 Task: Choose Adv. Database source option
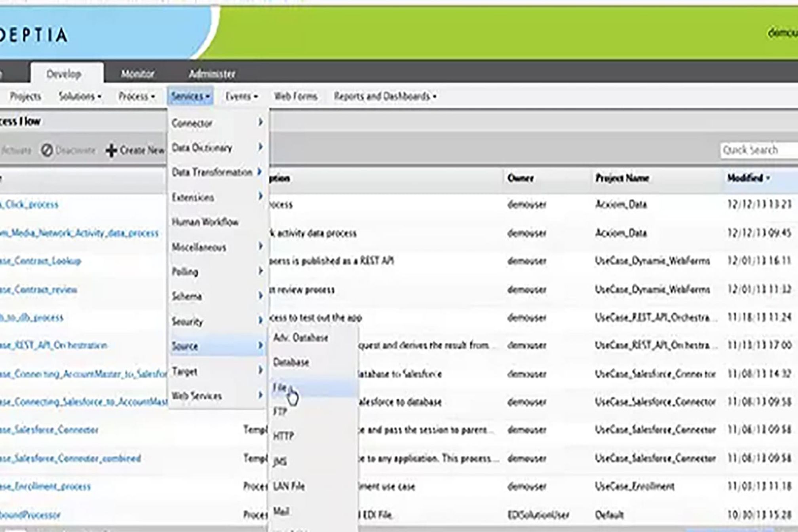click(300, 338)
